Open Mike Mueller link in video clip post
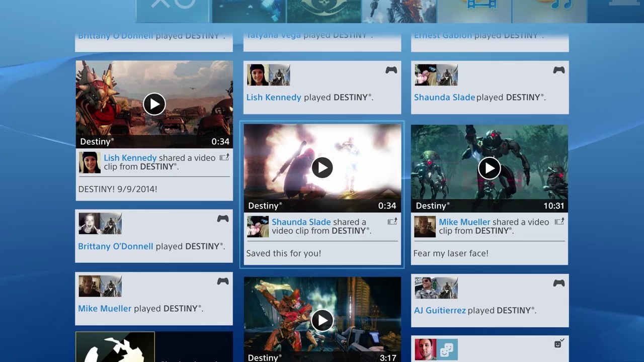 tap(464, 222)
